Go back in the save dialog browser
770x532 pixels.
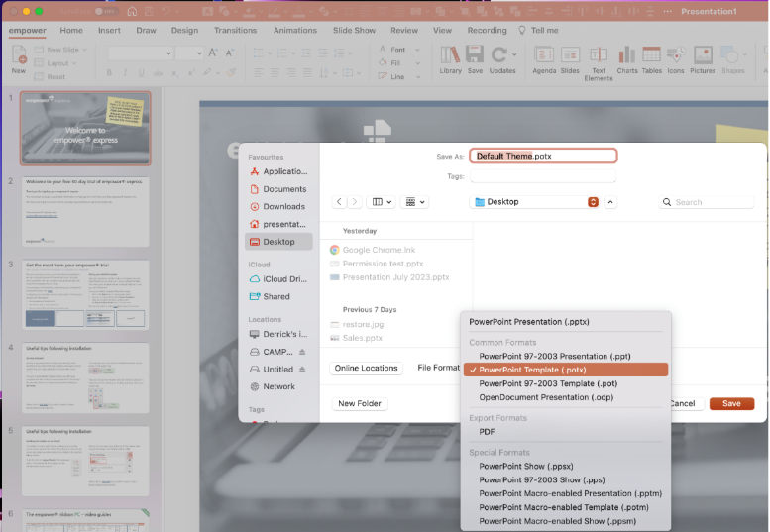(x=339, y=202)
